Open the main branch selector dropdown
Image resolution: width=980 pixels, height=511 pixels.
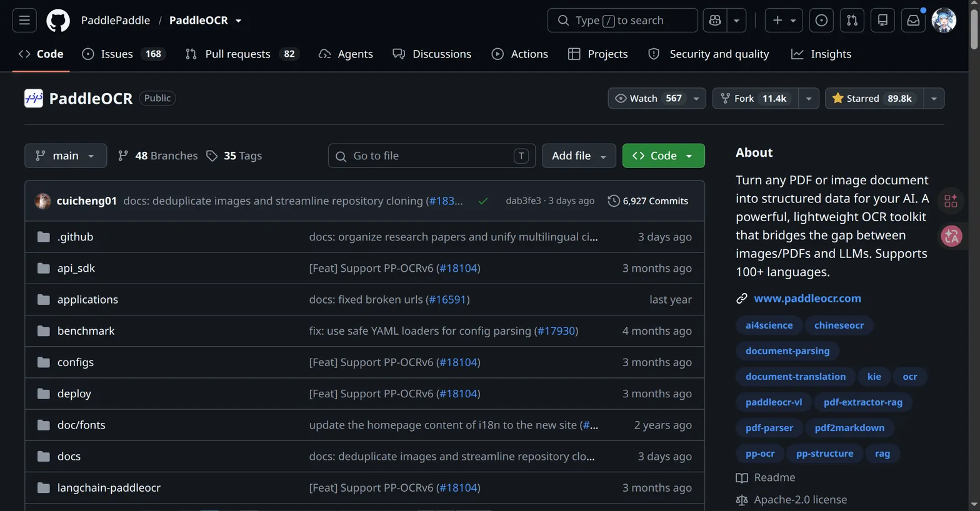(66, 156)
